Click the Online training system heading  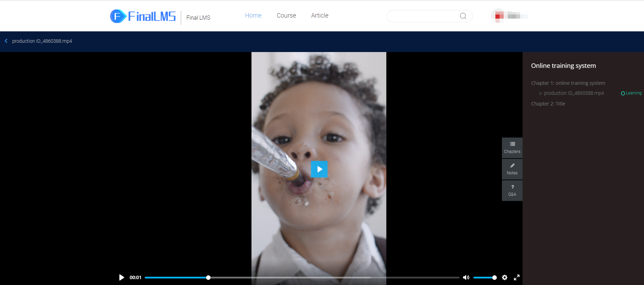[x=563, y=65]
